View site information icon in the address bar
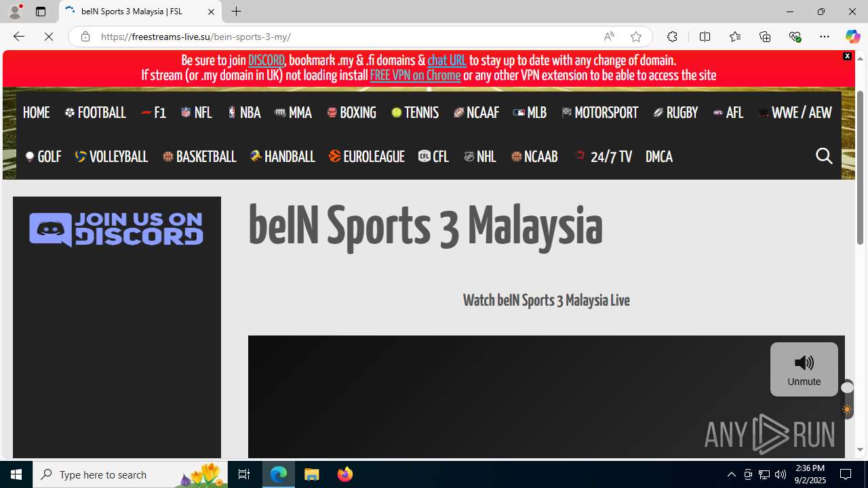This screenshot has height=488, width=868. (85, 37)
